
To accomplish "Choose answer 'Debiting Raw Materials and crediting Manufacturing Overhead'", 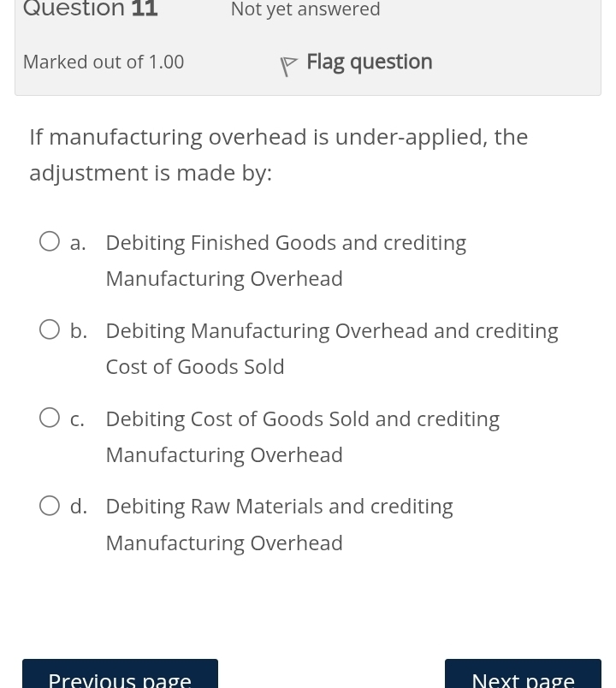I will (279, 524).
